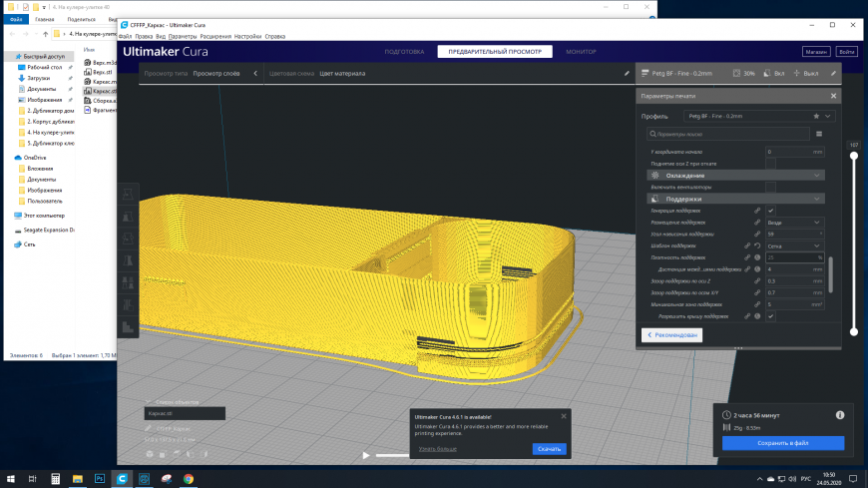Click pencil icon to rename CFFFP_Каркас job
868x488 pixels.
pyautogui.click(x=149, y=428)
